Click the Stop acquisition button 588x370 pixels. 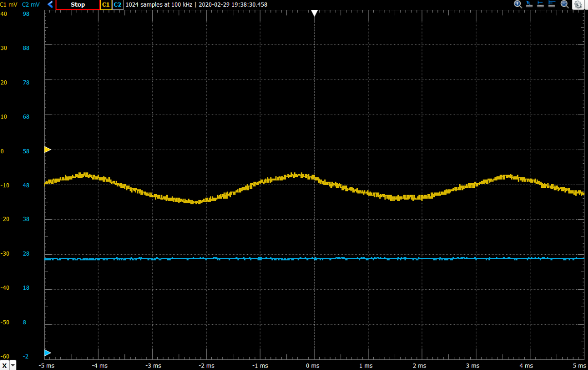coord(78,5)
